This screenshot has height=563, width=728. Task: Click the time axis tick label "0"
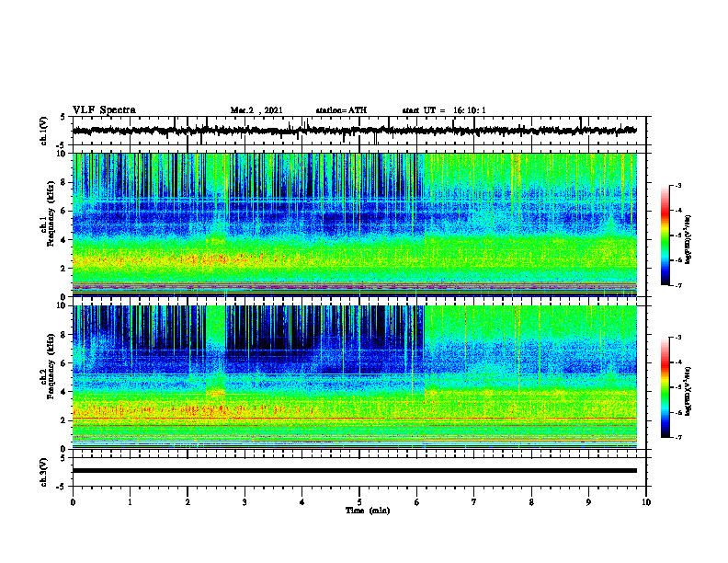(73, 502)
